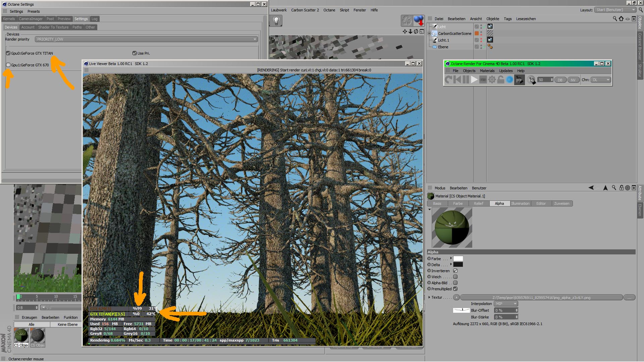This screenshot has width=644, height=362.
Task: Click the res region icon in the Octane toolbar
Action: (483, 80)
